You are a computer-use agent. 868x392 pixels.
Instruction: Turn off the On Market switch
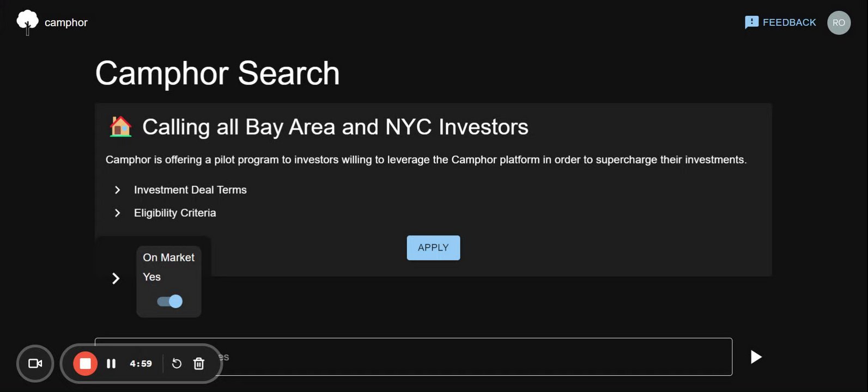pyautogui.click(x=170, y=301)
